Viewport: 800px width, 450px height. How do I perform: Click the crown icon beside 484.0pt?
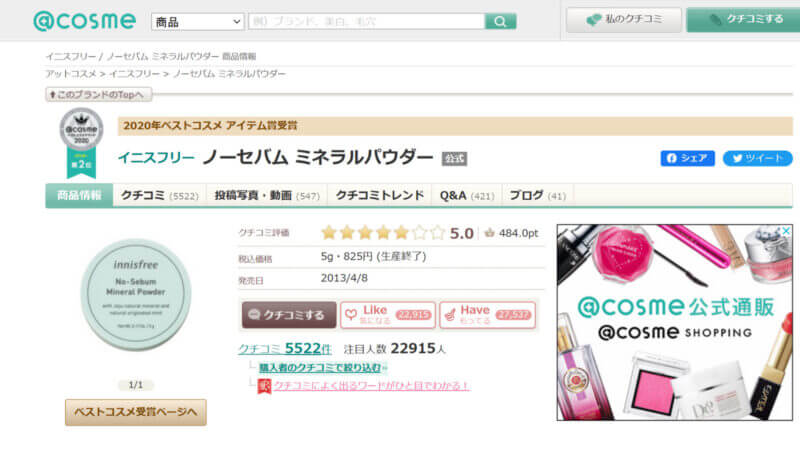point(489,233)
